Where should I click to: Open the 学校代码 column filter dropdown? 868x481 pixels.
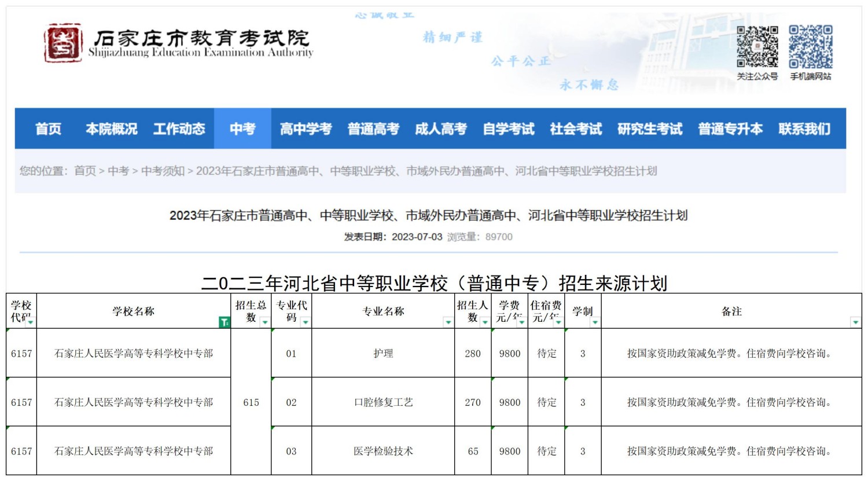31,322
